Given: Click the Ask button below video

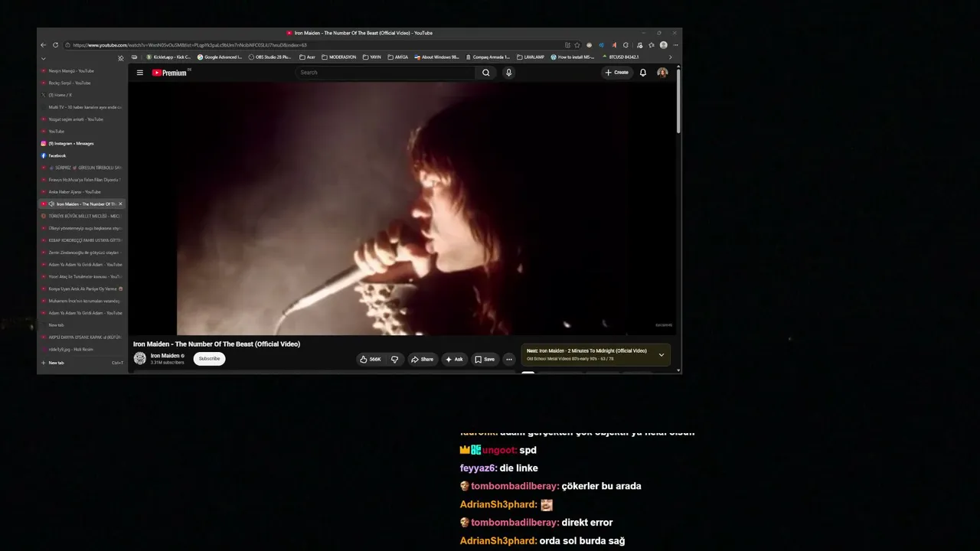Looking at the screenshot, I should point(455,359).
